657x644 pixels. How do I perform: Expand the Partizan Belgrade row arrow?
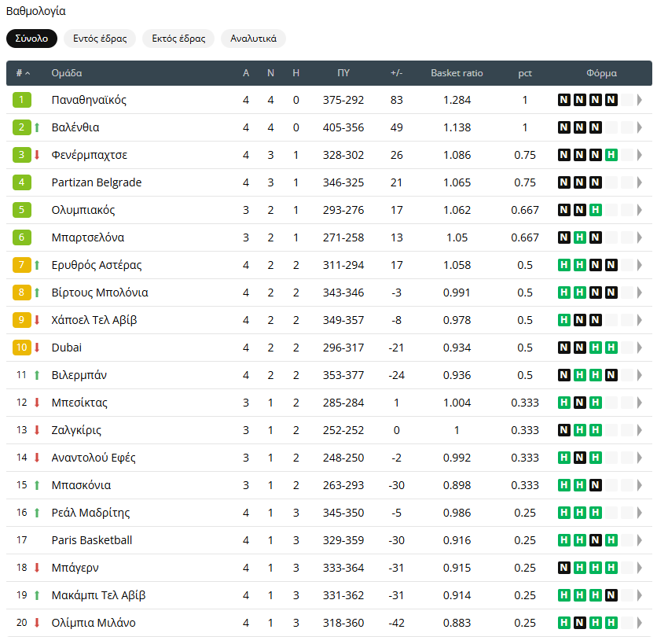point(640,182)
